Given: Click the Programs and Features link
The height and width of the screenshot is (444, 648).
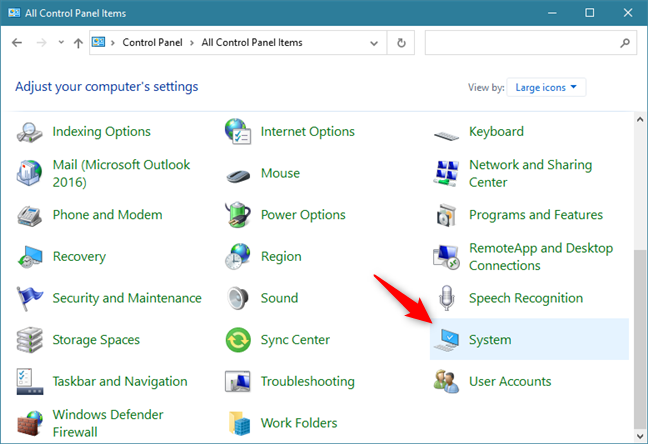Looking at the screenshot, I should click(535, 215).
